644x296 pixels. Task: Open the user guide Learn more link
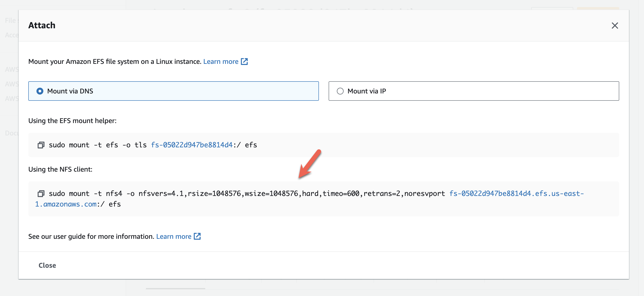(174, 236)
